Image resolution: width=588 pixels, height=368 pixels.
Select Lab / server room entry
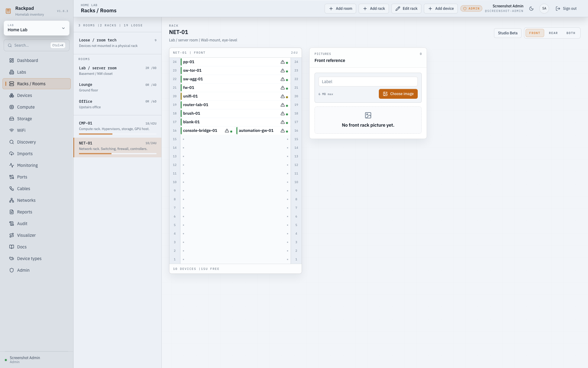118,71
